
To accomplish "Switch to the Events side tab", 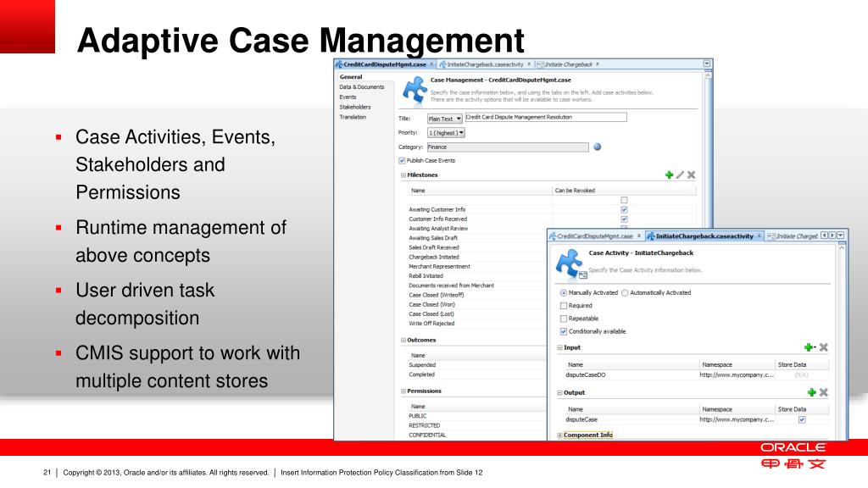I will (x=348, y=97).
